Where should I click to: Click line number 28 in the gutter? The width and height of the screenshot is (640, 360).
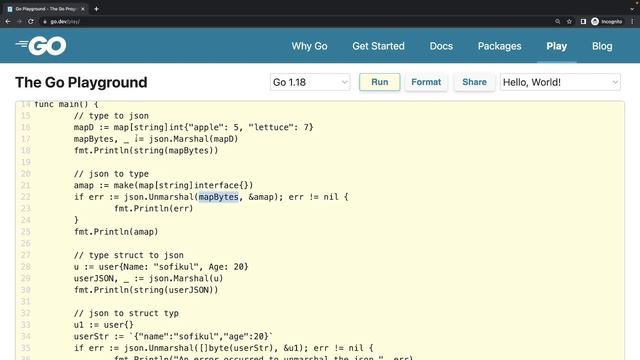point(26,267)
